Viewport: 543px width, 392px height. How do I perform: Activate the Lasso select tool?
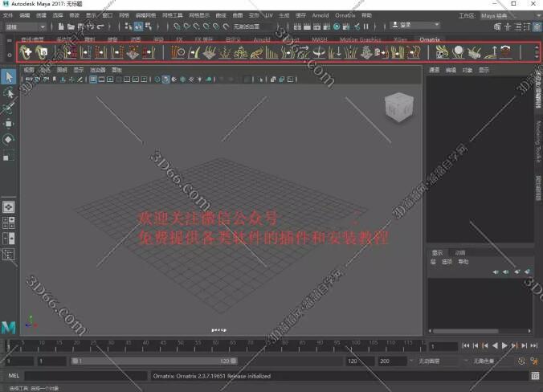point(9,92)
